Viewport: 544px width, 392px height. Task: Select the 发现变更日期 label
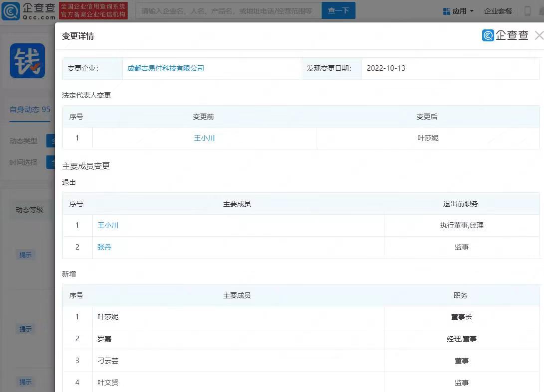(329, 68)
